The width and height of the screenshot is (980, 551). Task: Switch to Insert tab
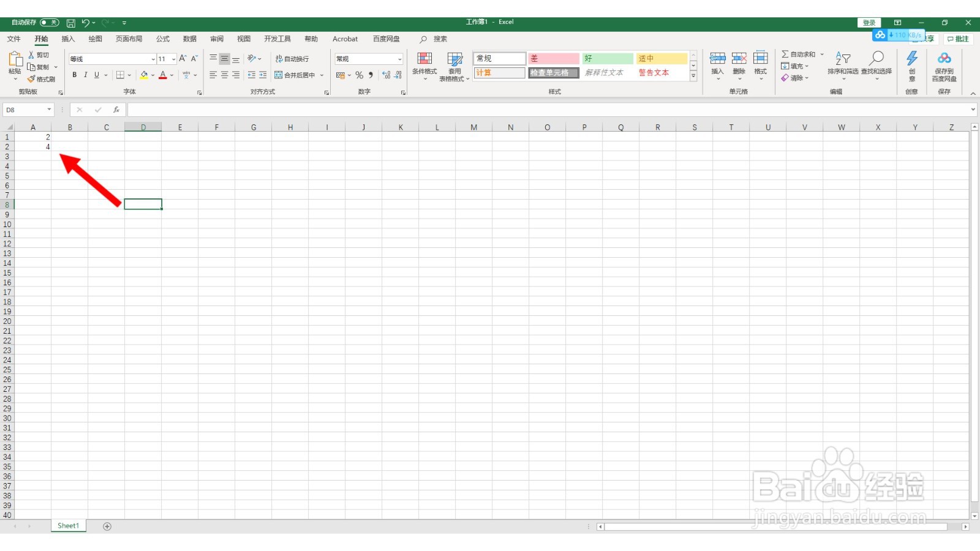click(x=68, y=39)
